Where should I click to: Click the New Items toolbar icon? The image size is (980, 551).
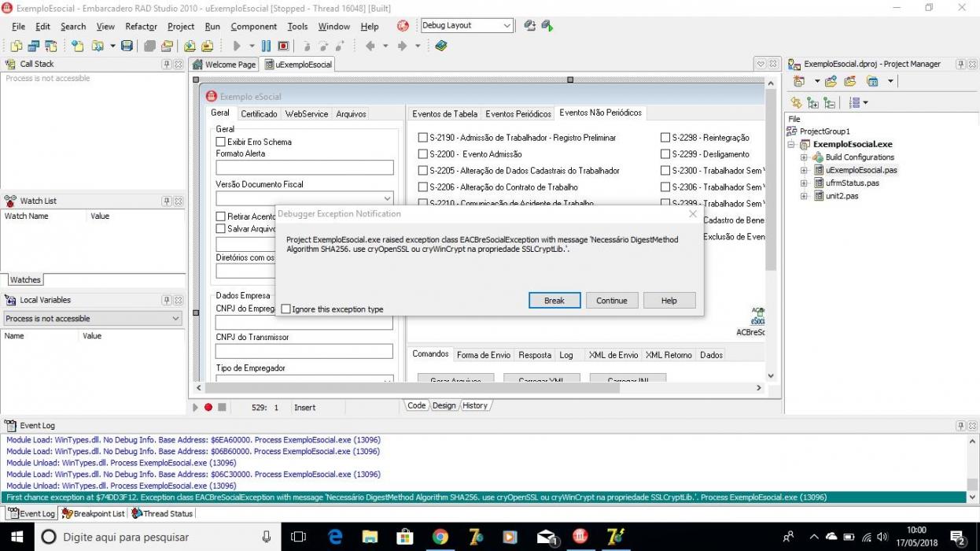(x=79, y=46)
